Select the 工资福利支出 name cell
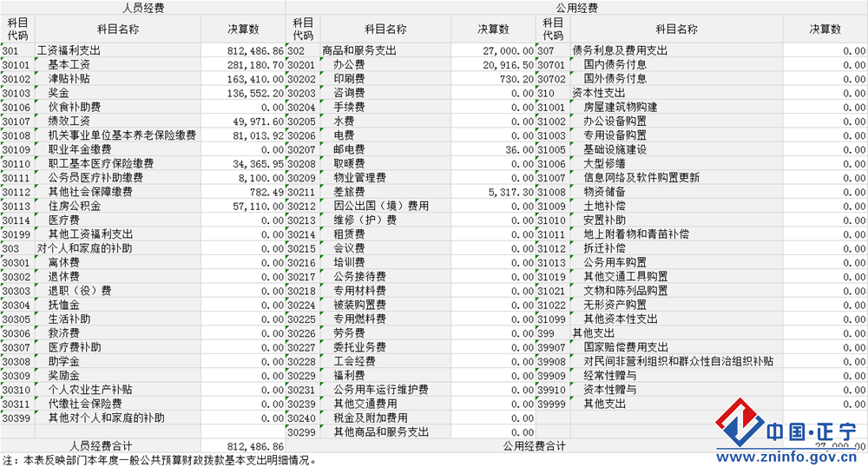 coord(117,50)
